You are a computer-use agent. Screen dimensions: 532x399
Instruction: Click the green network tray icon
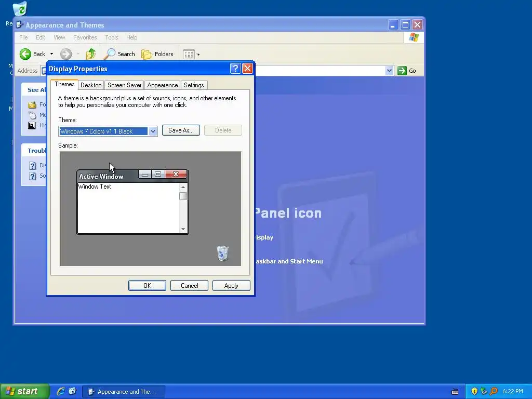pyautogui.click(x=484, y=392)
